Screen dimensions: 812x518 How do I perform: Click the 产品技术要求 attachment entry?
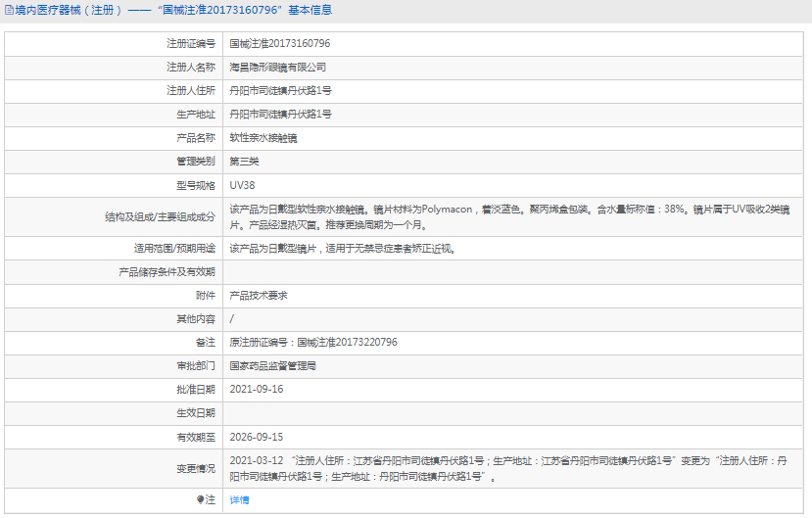(259, 295)
